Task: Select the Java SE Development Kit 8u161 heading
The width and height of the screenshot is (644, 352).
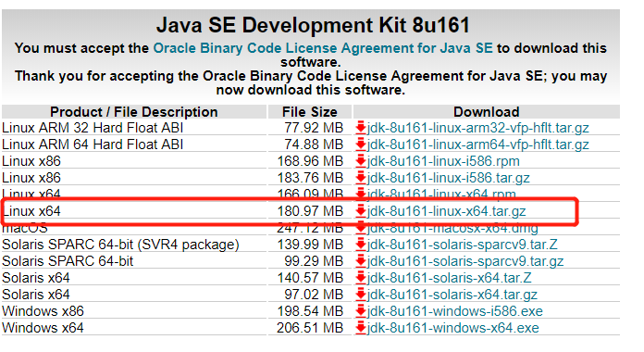Action: pyautogui.click(x=313, y=25)
